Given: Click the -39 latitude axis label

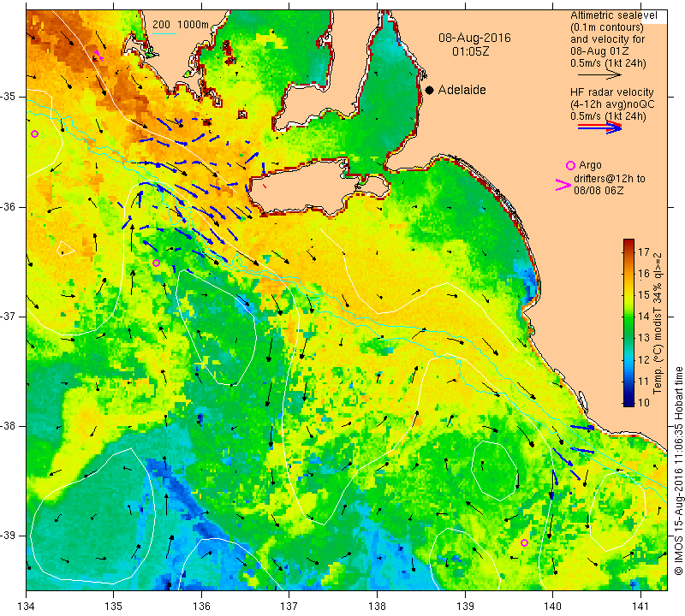Looking at the screenshot, I should [x=9, y=536].
